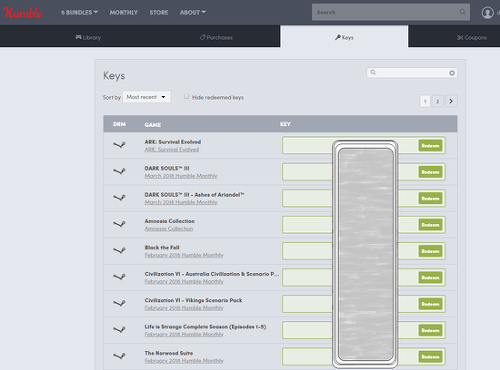Go to page 2 of keys
500x370 pixels.
438,101
